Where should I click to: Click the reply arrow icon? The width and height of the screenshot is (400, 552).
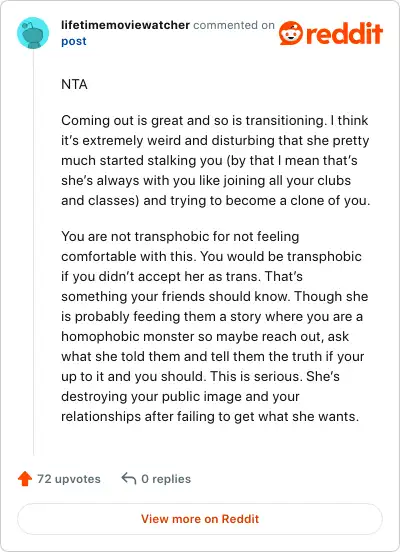129,479
